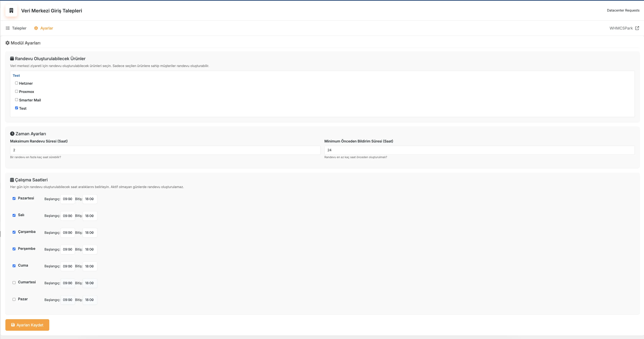Click the Cumartesi day label
This screenshot has width=644, height=339.
[x=27, y=282]
